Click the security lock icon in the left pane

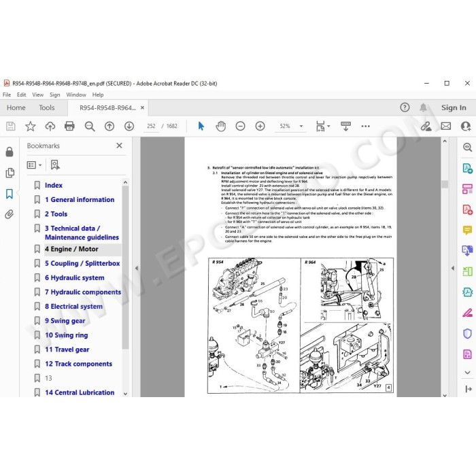pos(10,152)
